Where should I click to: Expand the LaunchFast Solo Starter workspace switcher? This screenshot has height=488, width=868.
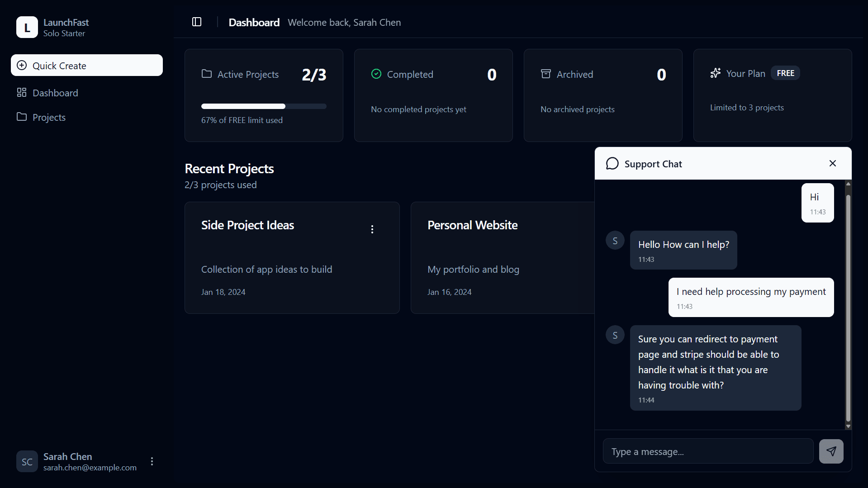66,27
